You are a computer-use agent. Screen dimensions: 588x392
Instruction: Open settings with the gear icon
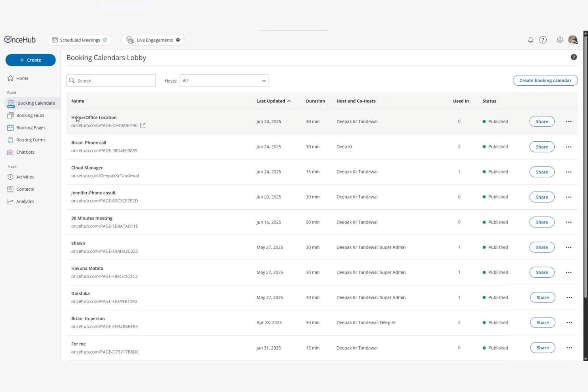point(559,40)
